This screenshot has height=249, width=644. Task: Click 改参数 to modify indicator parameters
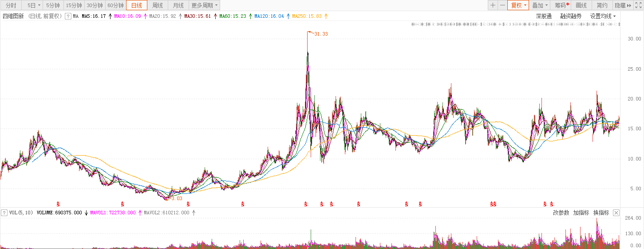561,213
